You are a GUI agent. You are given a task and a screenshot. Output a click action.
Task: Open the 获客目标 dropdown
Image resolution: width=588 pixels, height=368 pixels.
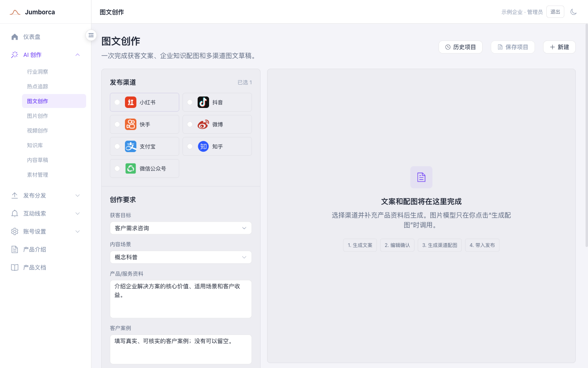(x=181, y=228)
